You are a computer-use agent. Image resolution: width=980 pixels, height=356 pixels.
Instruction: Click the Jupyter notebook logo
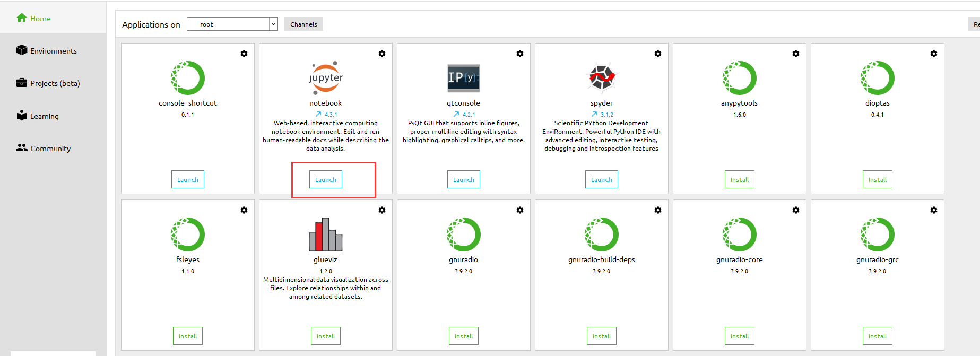click(x=326, y=78)
